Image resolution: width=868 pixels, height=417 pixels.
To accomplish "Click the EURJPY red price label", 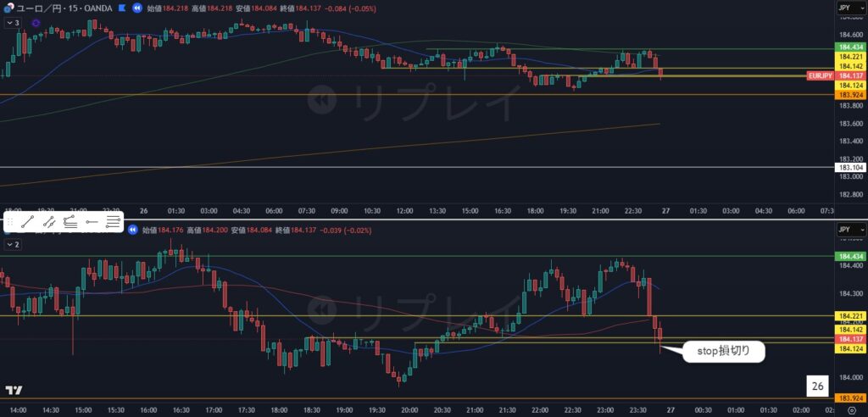I will coord(819,75).
